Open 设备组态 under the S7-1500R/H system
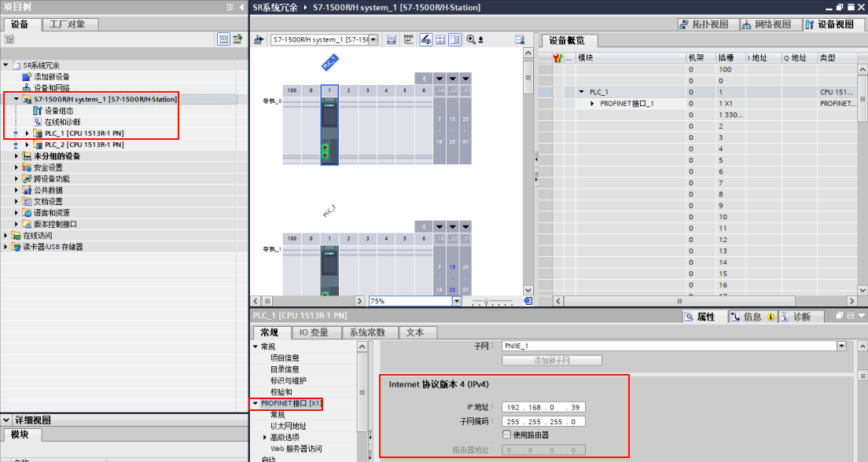Screen dimensions: 868x462 point(53,111)
